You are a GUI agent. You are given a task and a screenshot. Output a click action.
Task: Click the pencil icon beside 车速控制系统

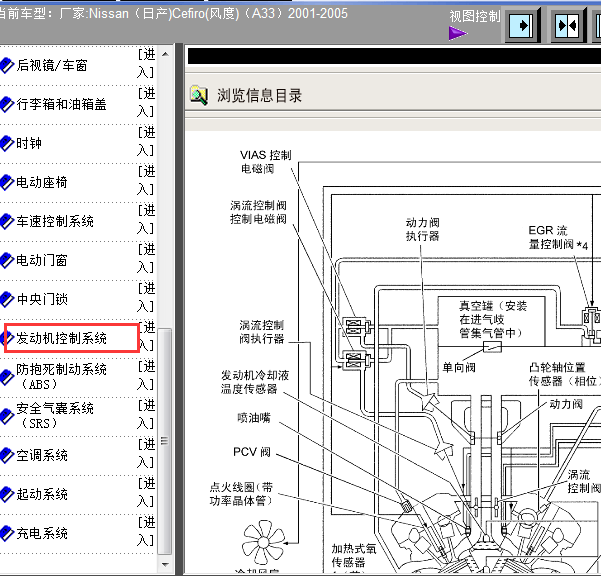[x=7, y=222]
